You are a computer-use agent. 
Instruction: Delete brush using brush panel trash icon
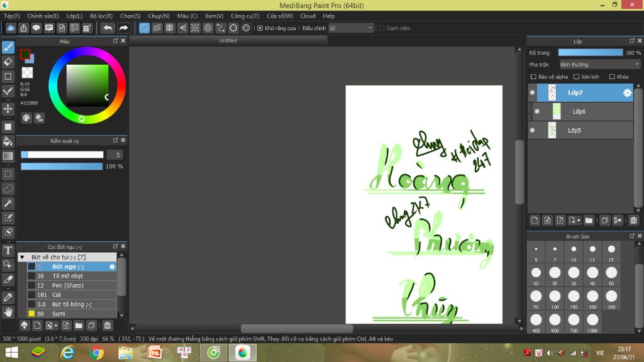point(107,326)
